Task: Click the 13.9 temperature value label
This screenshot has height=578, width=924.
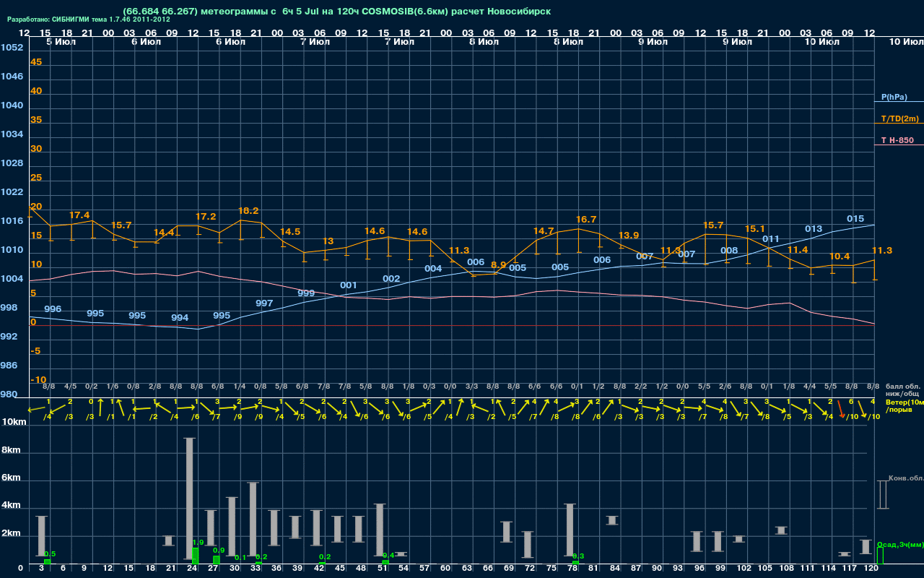Action: (629, 236)
